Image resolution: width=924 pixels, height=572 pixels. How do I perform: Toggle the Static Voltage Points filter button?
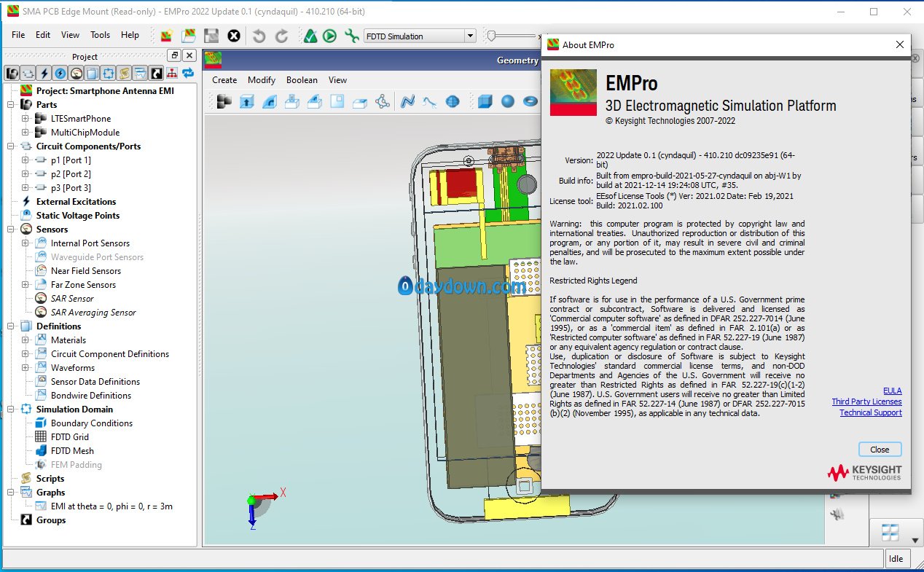tap(60, 73)
